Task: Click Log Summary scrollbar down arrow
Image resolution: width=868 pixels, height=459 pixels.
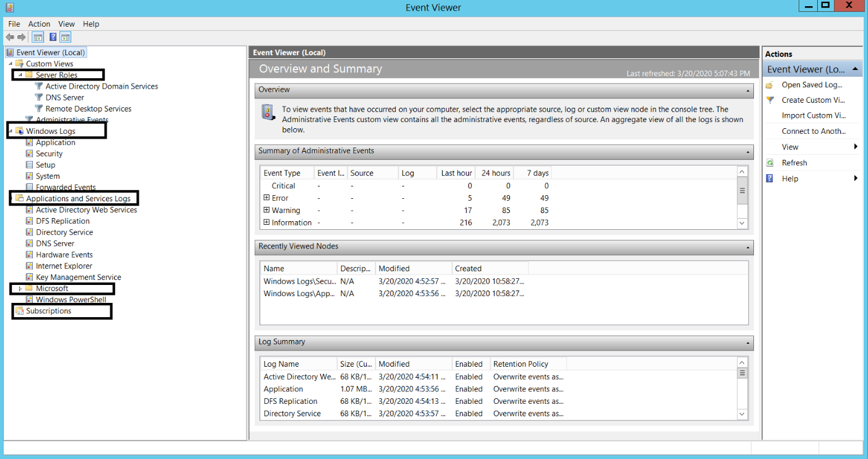Action: pos(742,414)
